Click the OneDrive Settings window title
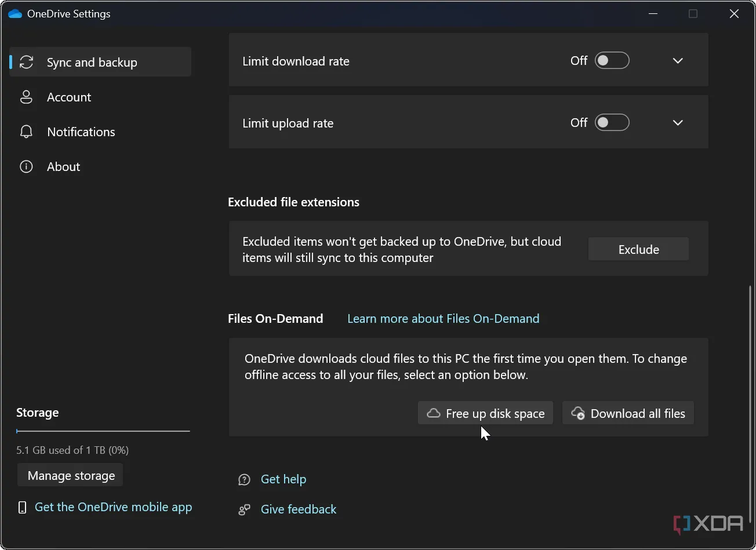 click(68, 14)
